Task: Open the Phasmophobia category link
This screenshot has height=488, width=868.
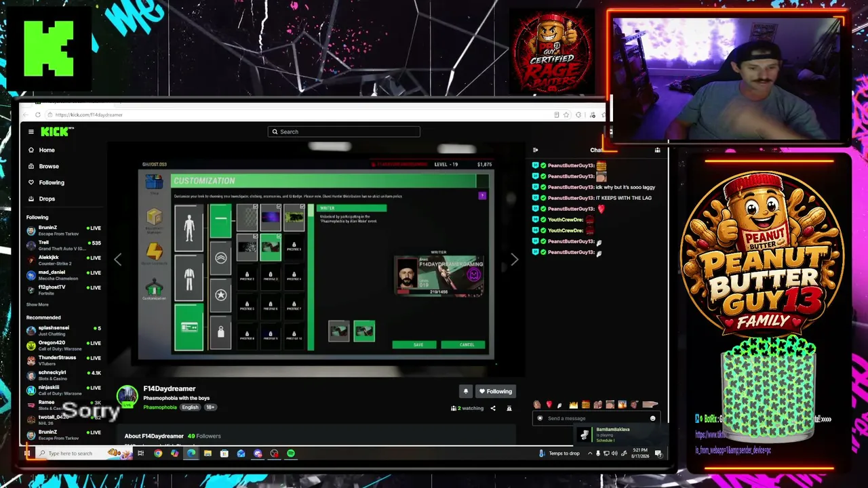Action: [160, 407]
